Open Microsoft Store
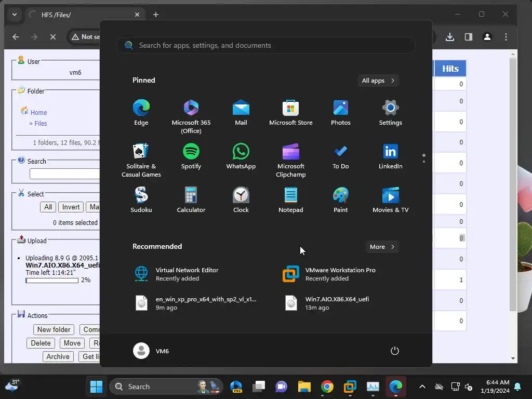The height and width of the screenshot is (399, 532). (x=291, y=113)
